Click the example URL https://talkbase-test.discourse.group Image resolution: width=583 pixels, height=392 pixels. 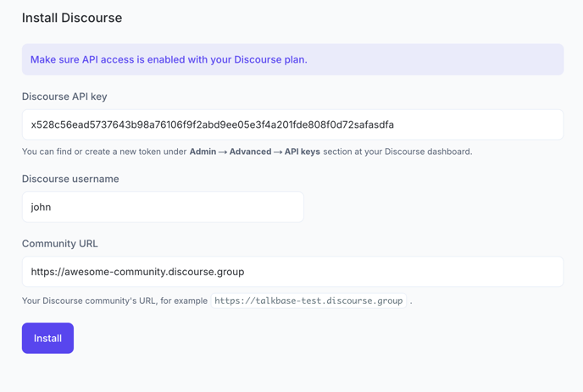click(x=308, y=301)
